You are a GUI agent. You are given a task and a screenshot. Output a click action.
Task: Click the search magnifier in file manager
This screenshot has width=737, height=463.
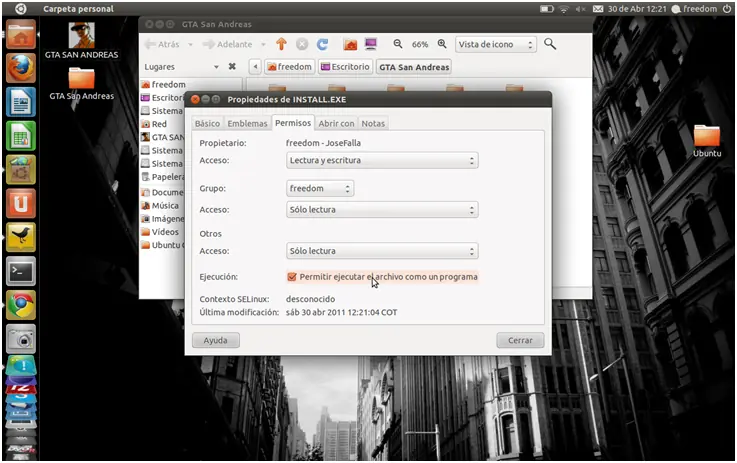tap(550, 44)
